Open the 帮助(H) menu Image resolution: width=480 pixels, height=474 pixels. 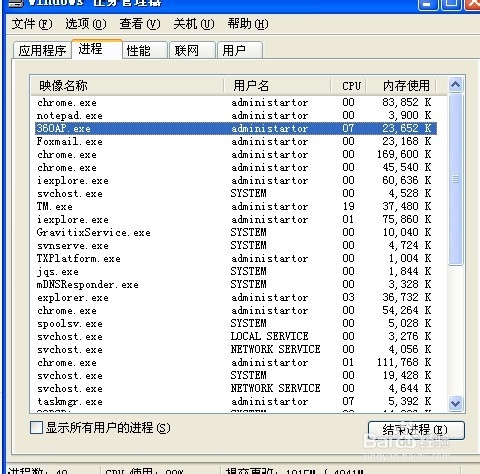pyautogui.click(x=248, y=24)
